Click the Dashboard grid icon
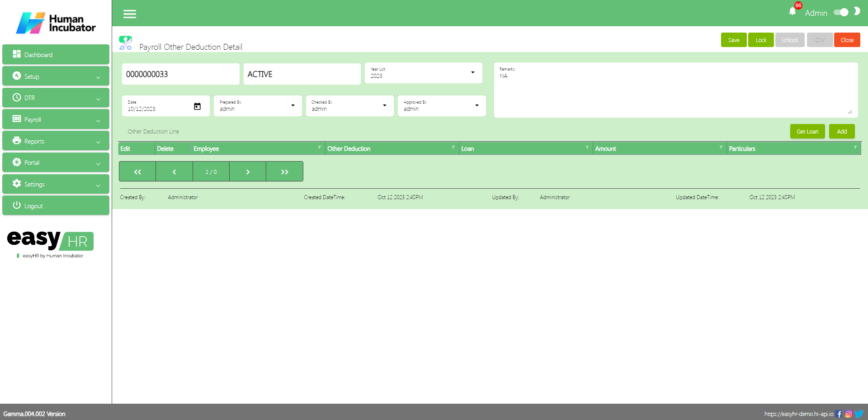This screenshot has height=420, width=868. [x=17, y=54]
